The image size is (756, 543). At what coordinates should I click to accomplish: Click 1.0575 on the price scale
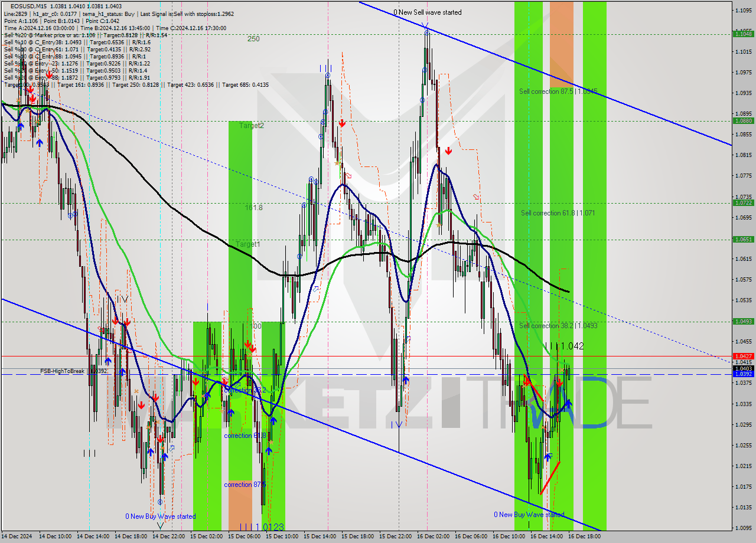tap(743, 279)
